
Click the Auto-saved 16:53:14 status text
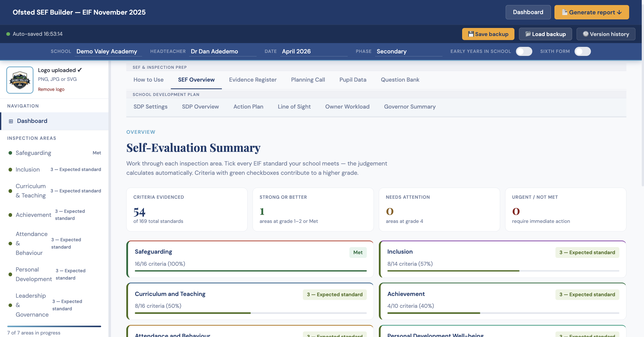pos(38,34)
